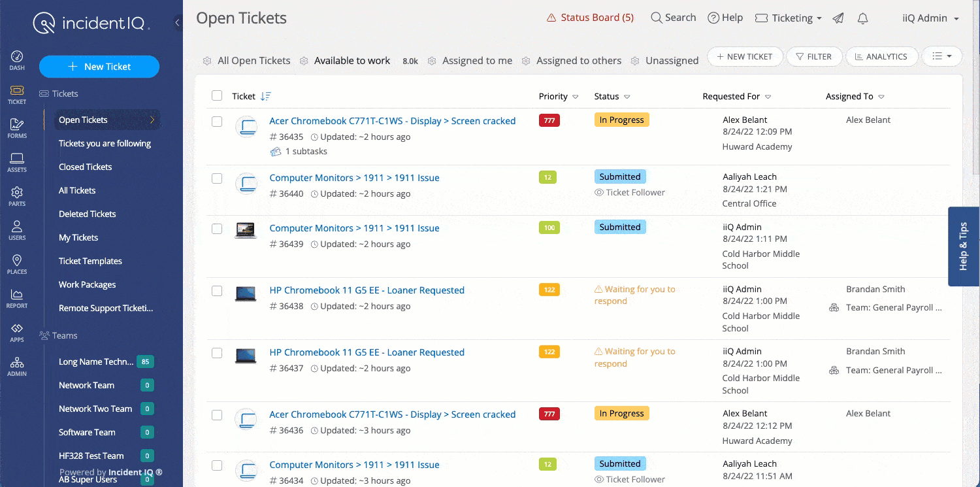Image resolution: width=980 pixels, height=487 pixels.
Task: Click the gear beside Unassigned
Action: coord(635,61)
